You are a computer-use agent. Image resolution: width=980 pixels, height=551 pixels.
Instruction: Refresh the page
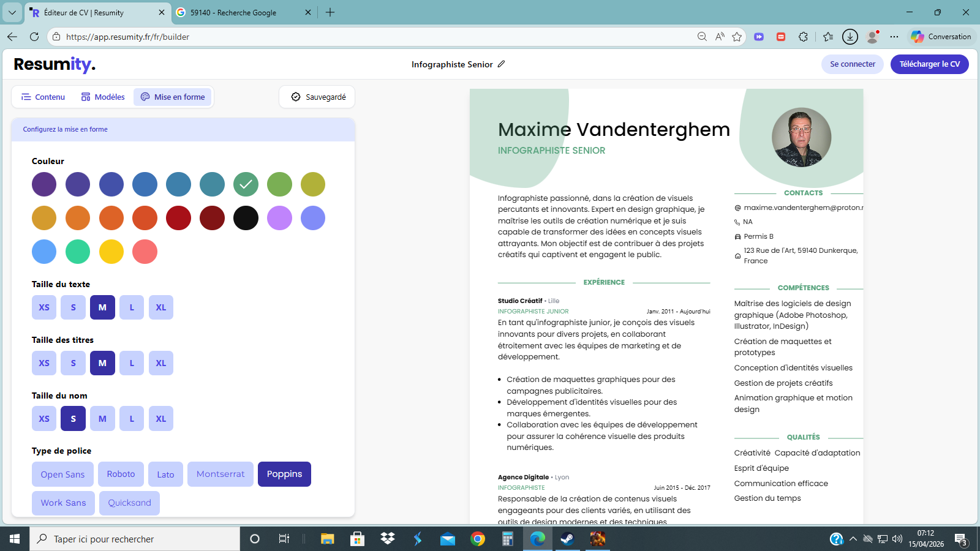[x=34, y=37]
